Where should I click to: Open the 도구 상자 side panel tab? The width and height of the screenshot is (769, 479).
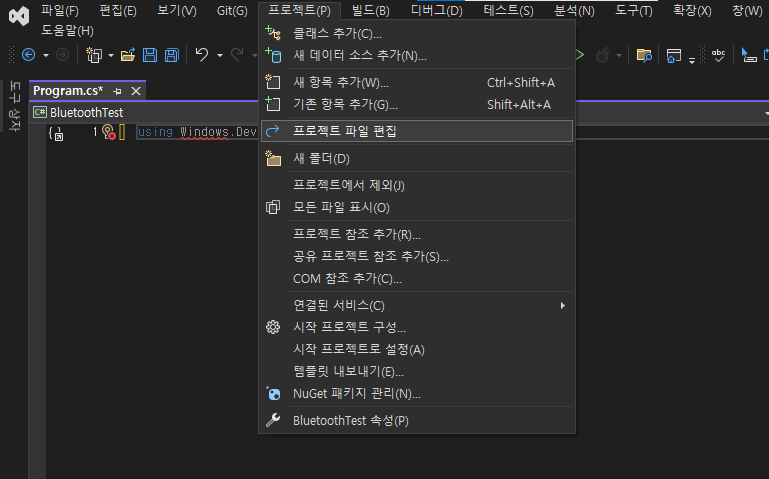15,106
